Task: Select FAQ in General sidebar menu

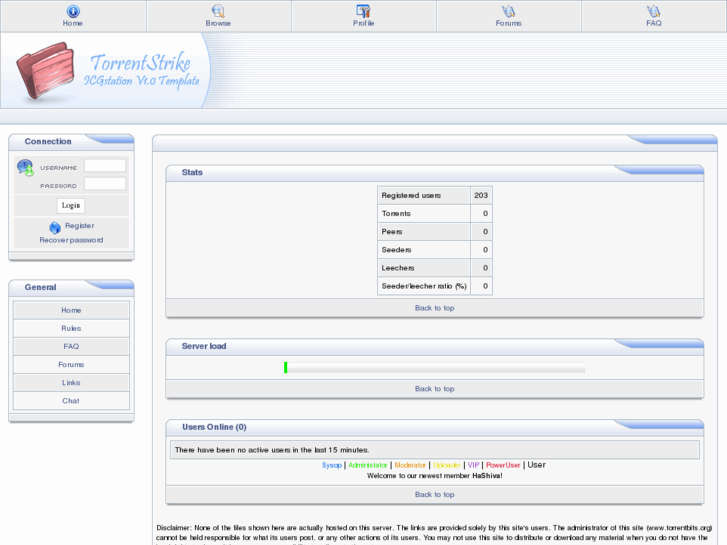Action: (71, 346)
